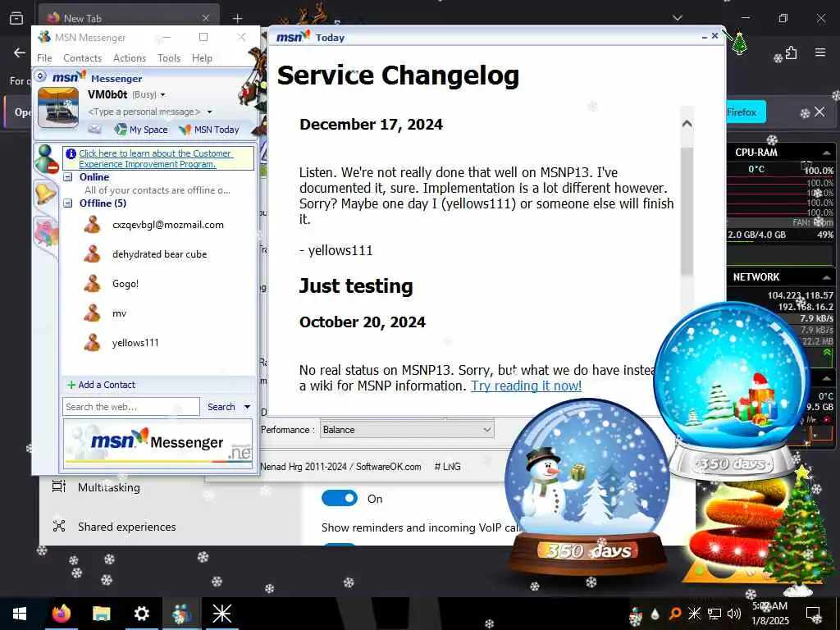Open File Explorer from the taskbar
The width and height of the screenshot is (840, 630).
tap(101, 614)
